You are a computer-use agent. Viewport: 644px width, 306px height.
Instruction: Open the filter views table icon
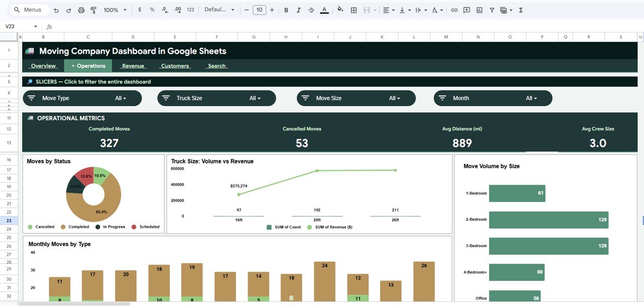506,10
